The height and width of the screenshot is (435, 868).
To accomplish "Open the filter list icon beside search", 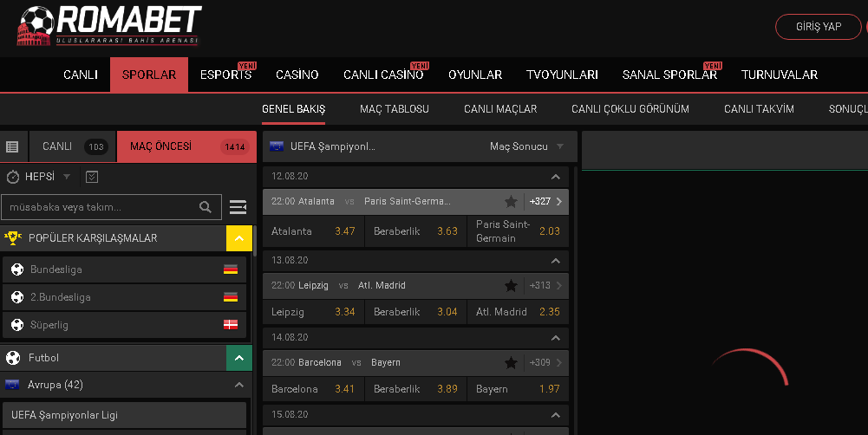I will pyautogui.click(x=238, y=207).
